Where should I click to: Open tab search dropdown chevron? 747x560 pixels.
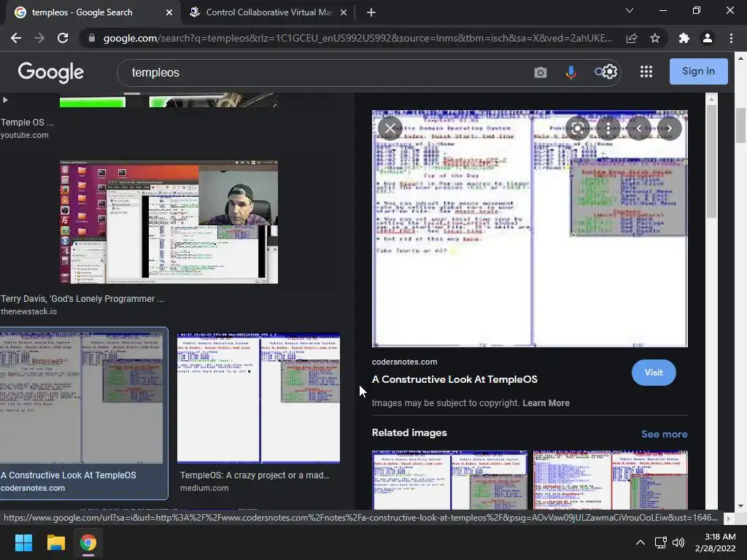[630, 10]
